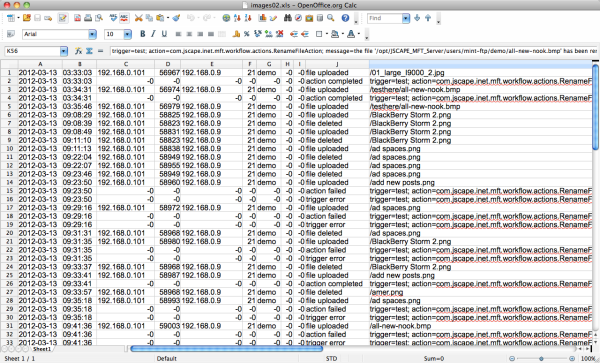Toggle AutoSpellcheck icon
This screenshot has width=600, height=363.
[124, 18]
